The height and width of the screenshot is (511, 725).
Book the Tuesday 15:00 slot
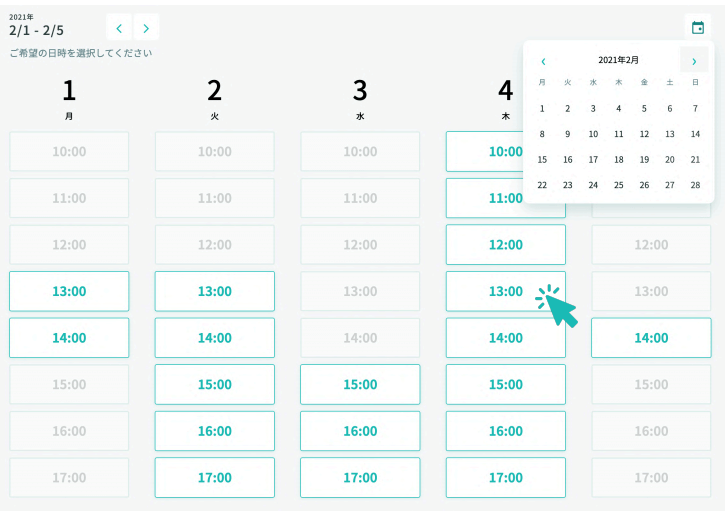point(214,384)
